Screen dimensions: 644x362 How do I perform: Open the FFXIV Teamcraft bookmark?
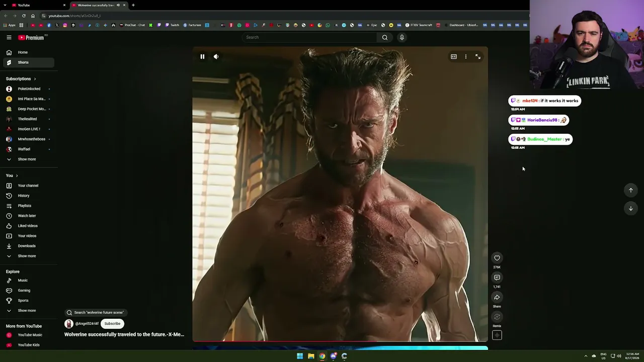coord(419,25)
